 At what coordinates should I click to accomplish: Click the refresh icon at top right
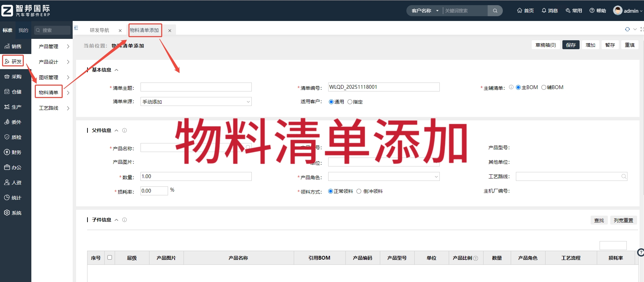(x=627, y=29)
